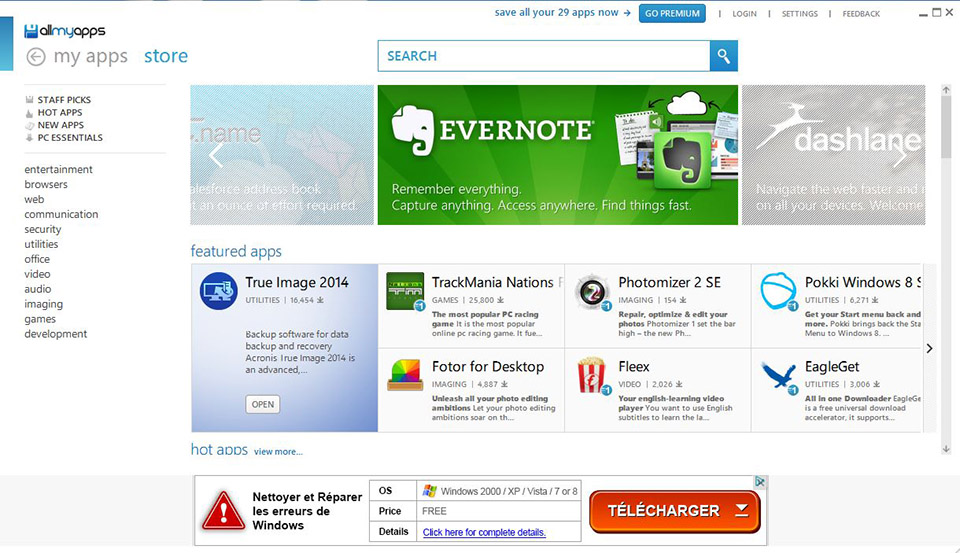Switch to the store tab
Image resolution: width=960 pixels, height=553 pixels.
click(x=166, y=56)
